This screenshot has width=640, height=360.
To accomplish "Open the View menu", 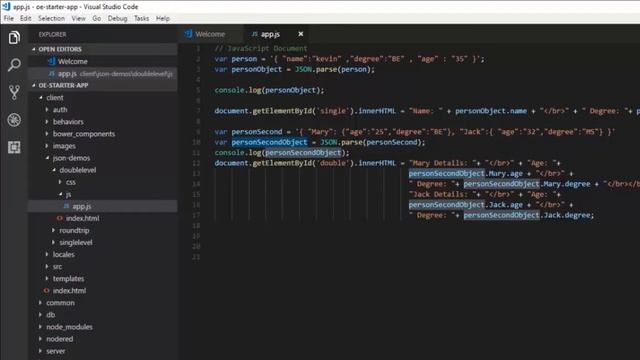I will (x=78, y=18).
